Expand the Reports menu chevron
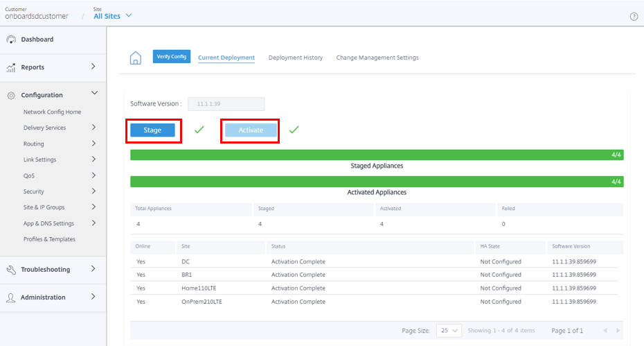644x346 pixels. (x=93, y=67)
